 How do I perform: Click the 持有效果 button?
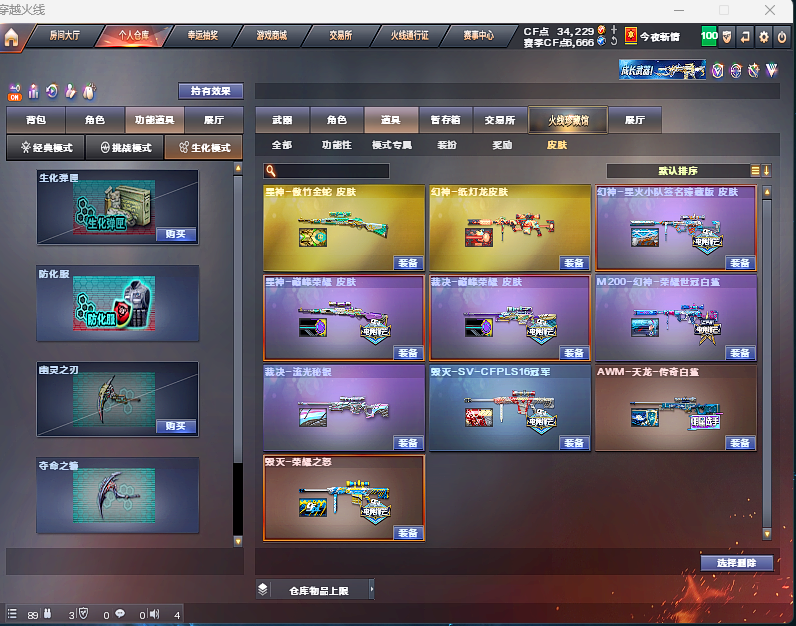[211, 91]
